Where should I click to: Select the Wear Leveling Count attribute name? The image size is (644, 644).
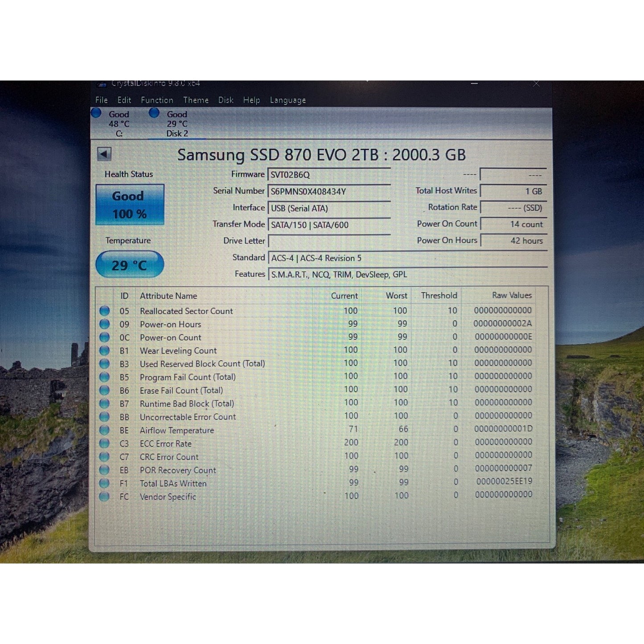(178, 351)
